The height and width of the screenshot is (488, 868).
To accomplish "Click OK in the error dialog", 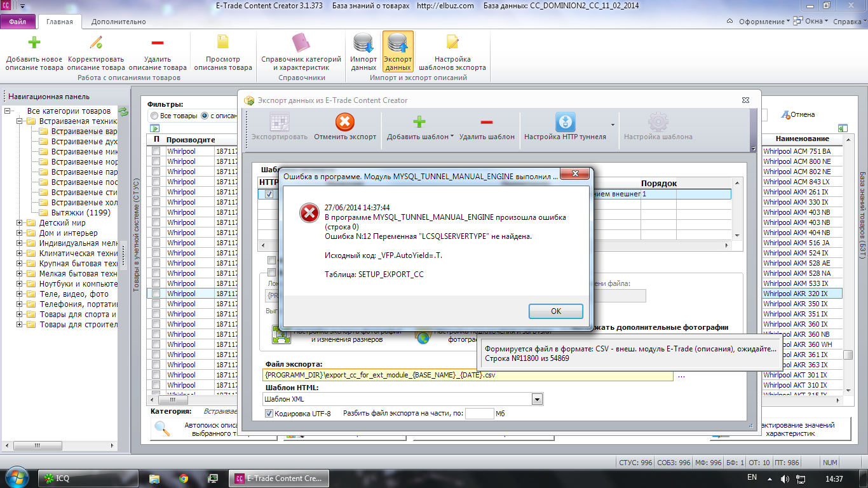I will click(556, 311).
